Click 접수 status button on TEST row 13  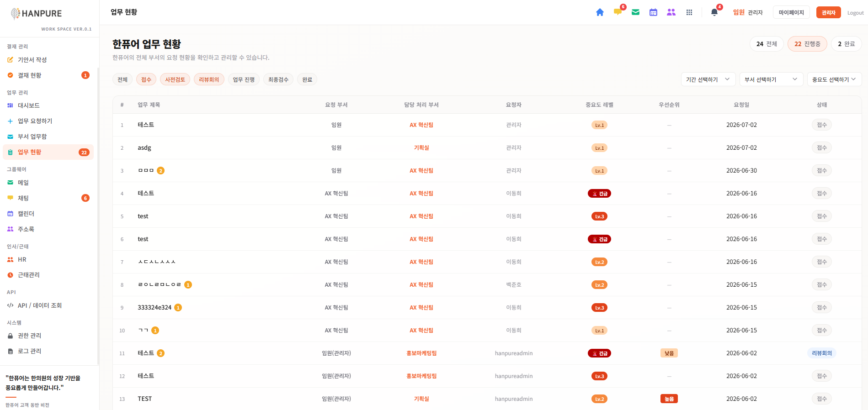[821, 399]
